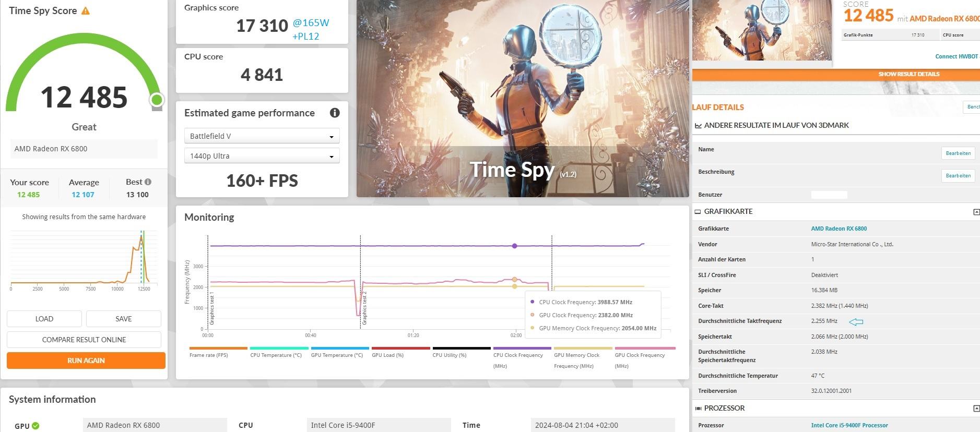This screenshot has width=980, height=432.
Task: Click Bearbeiten button next to Beschreibung
Action: (958, 175)
